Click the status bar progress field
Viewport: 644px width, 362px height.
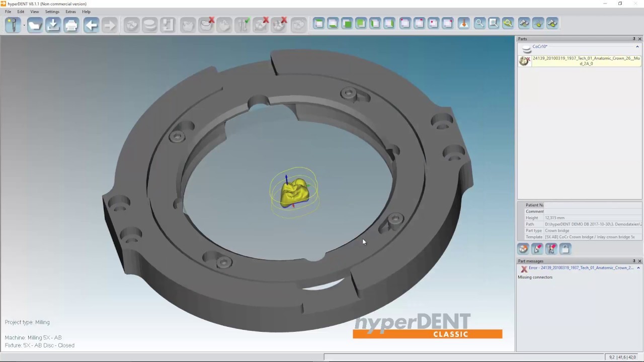(463, 357)
